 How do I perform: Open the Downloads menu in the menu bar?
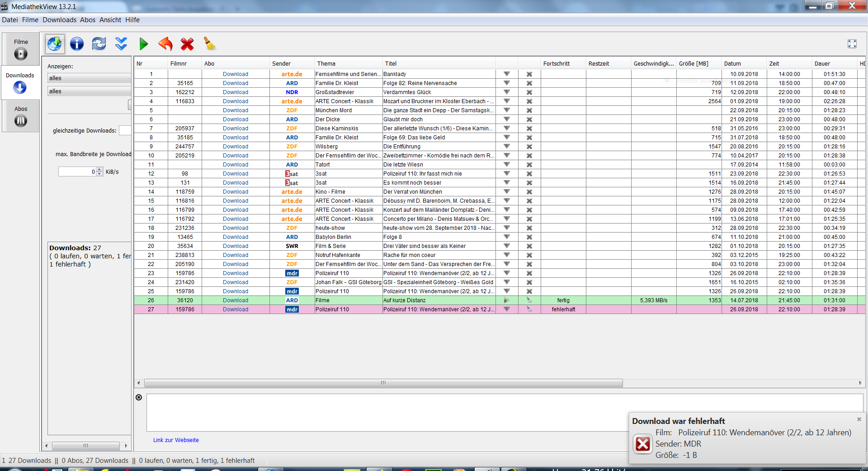(x=59, y=20)
